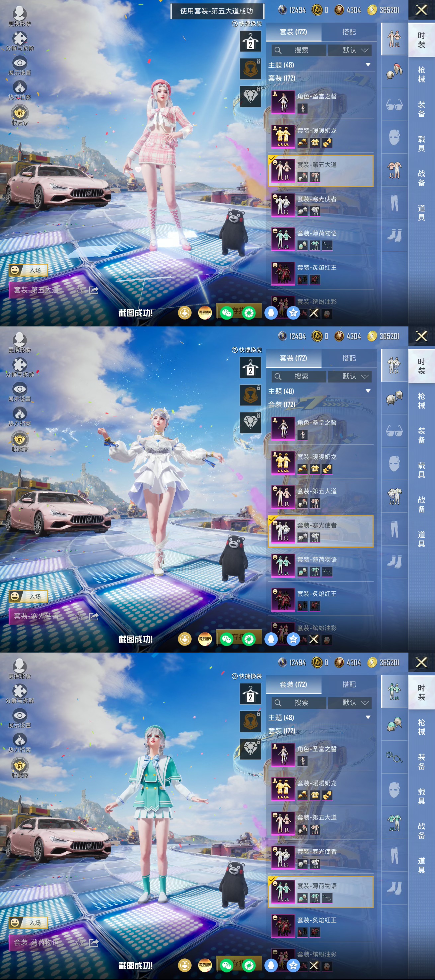Share screenshot to WeChat in top screenshot
Viewport: 435px width, 980px height.
tap(227, 313)
